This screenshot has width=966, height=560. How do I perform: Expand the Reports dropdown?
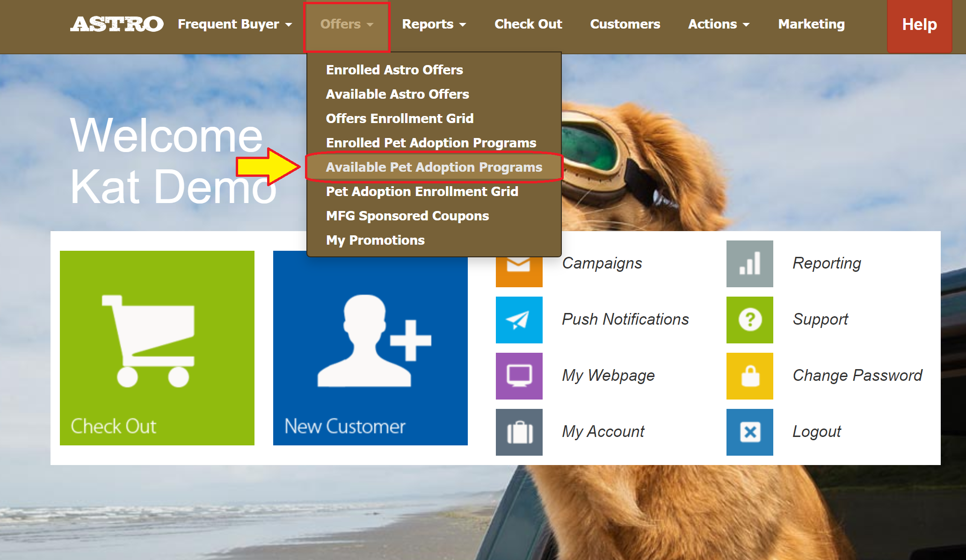[x=434, y=24]
